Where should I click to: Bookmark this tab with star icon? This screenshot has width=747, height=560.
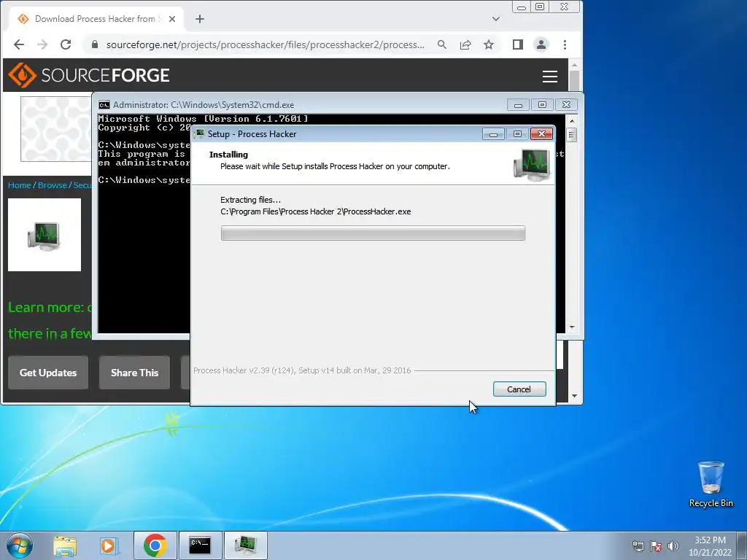click(489, 44)
